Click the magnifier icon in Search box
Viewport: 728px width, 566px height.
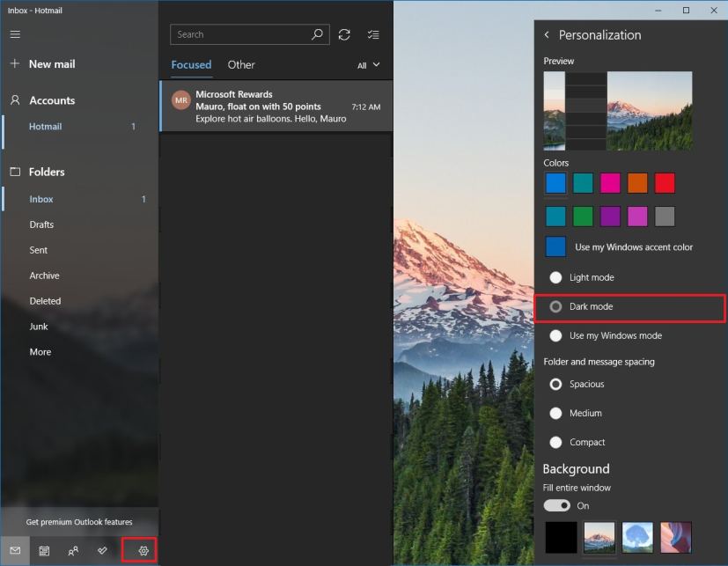coord(317,34)
